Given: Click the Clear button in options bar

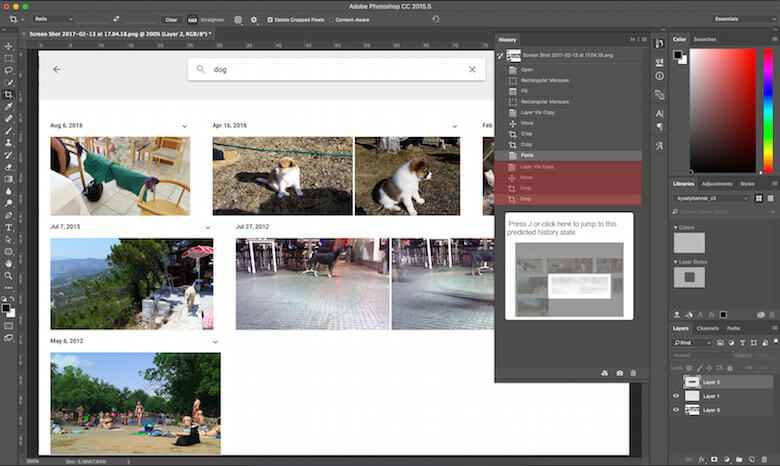Looking at the screenshot, I should pyautogui.click(x=171, y=19).
